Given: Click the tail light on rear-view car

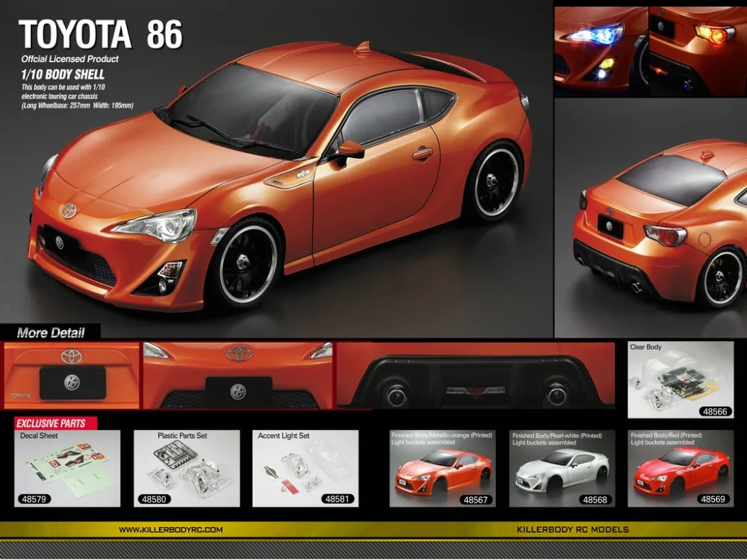Looking at the screenshot, I should (666, 235).
